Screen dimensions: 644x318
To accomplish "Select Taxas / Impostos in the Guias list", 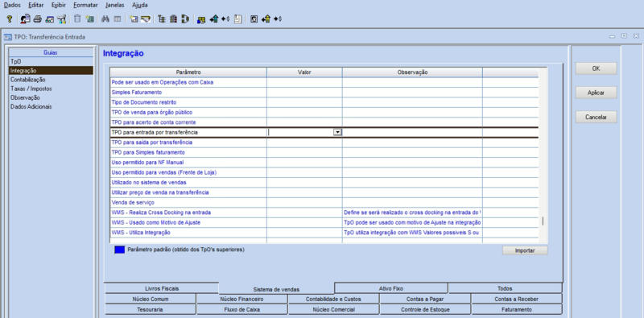I will (31, 89).
